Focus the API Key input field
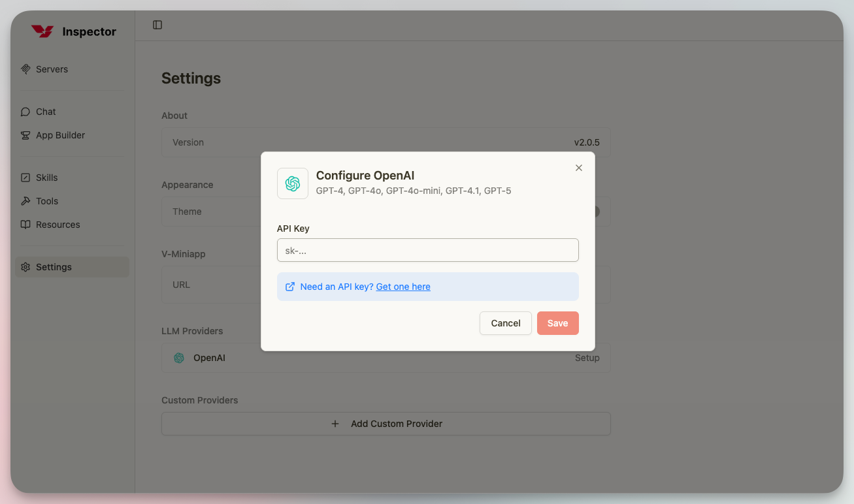Image resolution: width=854 pixels, height=504 pixels. point(428,250)
